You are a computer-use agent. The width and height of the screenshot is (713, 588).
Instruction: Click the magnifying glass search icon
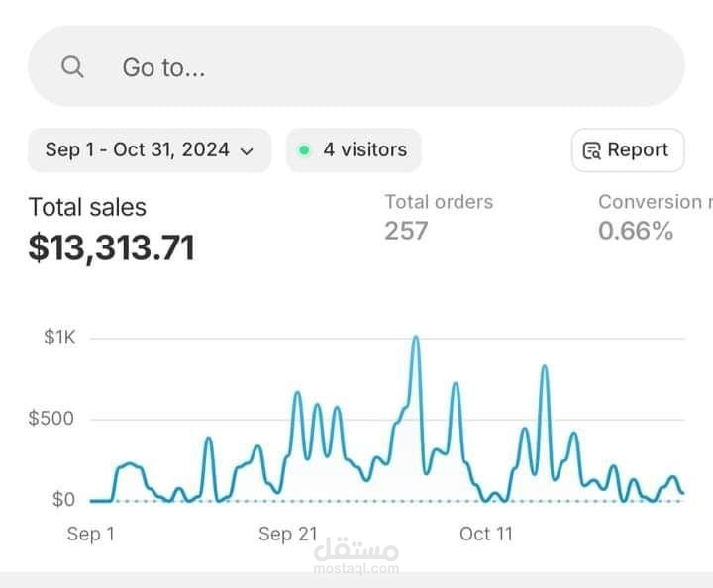(72, 67)
